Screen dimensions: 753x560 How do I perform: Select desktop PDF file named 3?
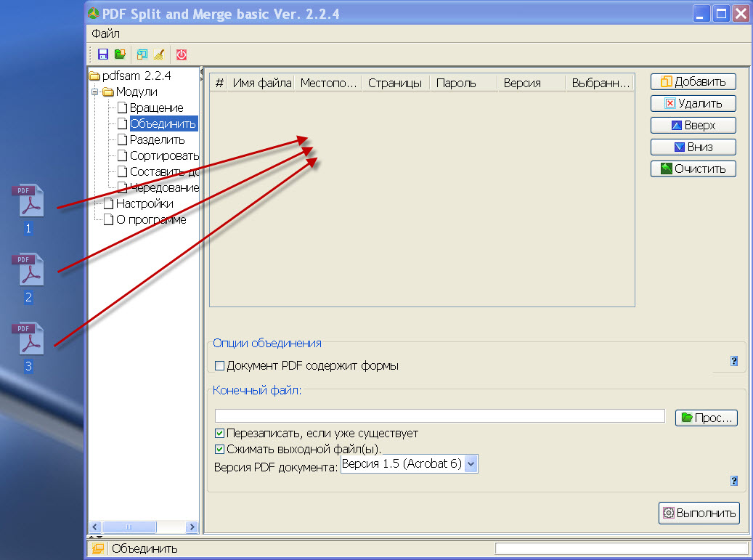point(29,340)
